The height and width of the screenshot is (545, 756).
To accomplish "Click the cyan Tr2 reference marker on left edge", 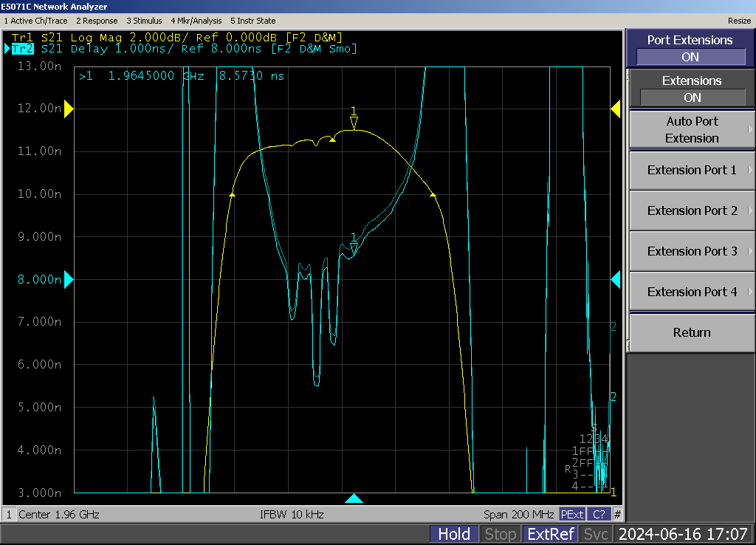I will 69,279.
